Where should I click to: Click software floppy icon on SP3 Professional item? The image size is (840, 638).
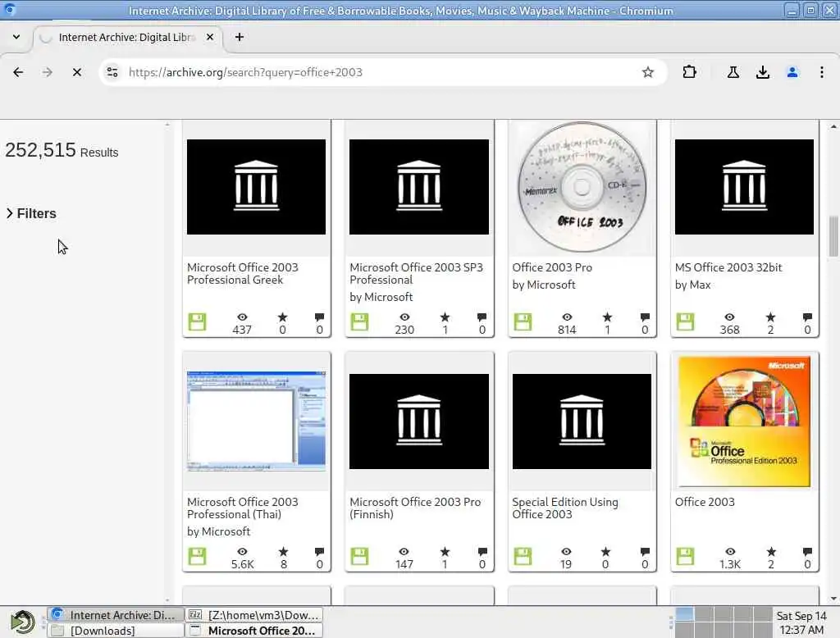coord(359,322)
